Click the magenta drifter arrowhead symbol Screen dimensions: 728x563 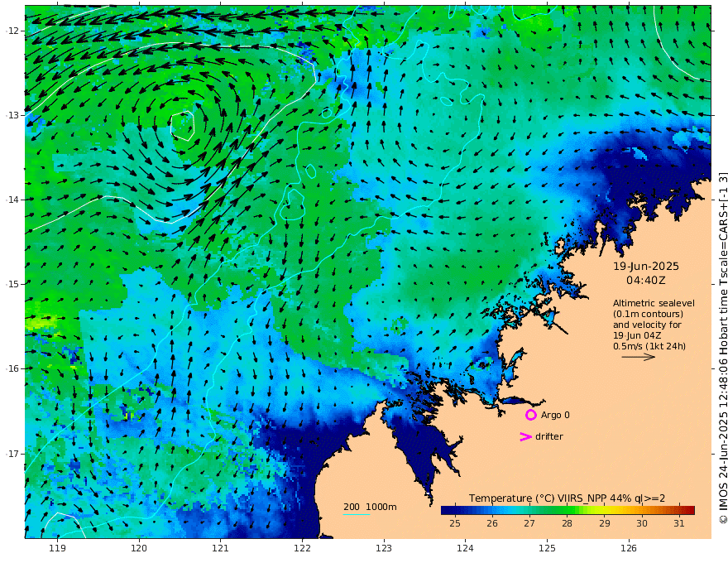click(525, 436)
